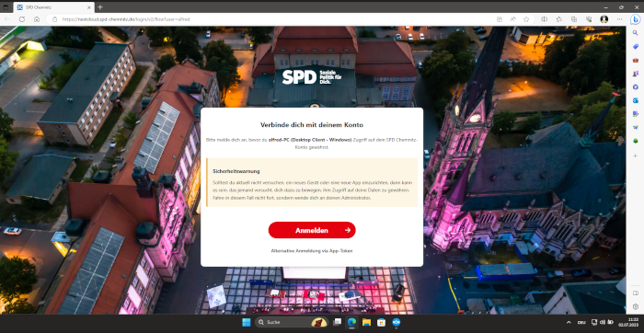Open the Bing chat sidebar button
This screenshot has width=644, height=333.
pyautogui.click(x=636, y=19)
